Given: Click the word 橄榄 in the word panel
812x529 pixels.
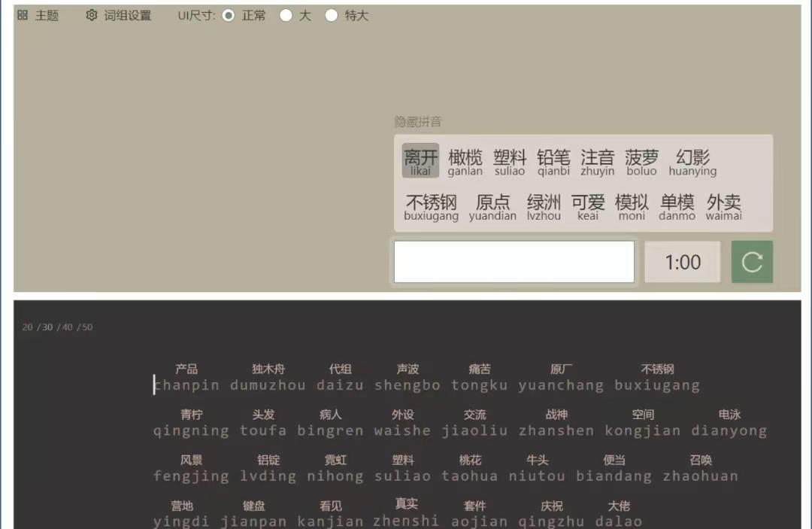Looking at the screenshot, I should point(465,161).
